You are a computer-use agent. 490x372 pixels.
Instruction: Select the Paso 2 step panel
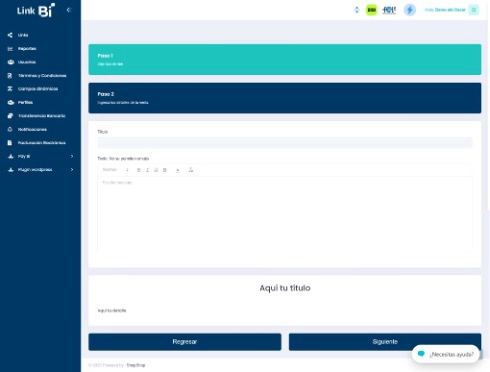[x=285, y=98]
